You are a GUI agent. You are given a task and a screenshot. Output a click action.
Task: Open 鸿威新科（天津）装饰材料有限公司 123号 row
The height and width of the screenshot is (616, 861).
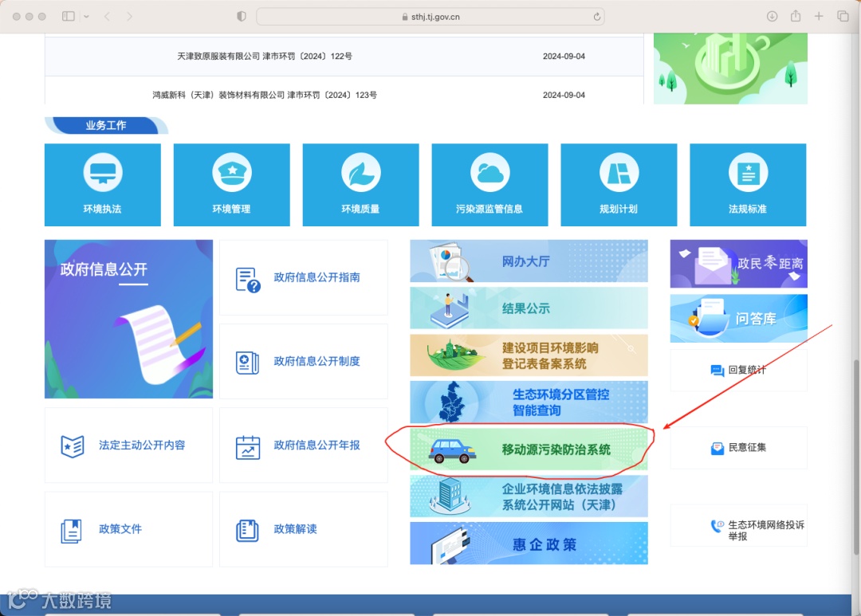[344, 91]
